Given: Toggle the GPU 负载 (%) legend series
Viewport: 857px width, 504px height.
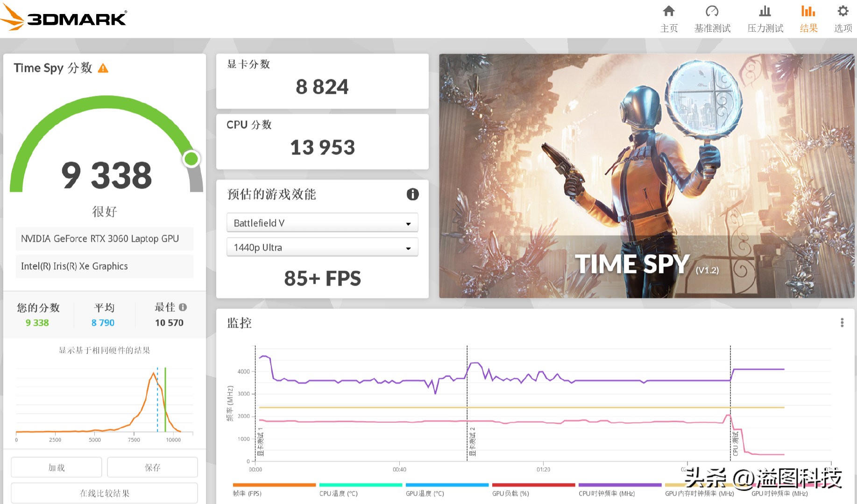Looking at the screenshot, I should point(533,490).
